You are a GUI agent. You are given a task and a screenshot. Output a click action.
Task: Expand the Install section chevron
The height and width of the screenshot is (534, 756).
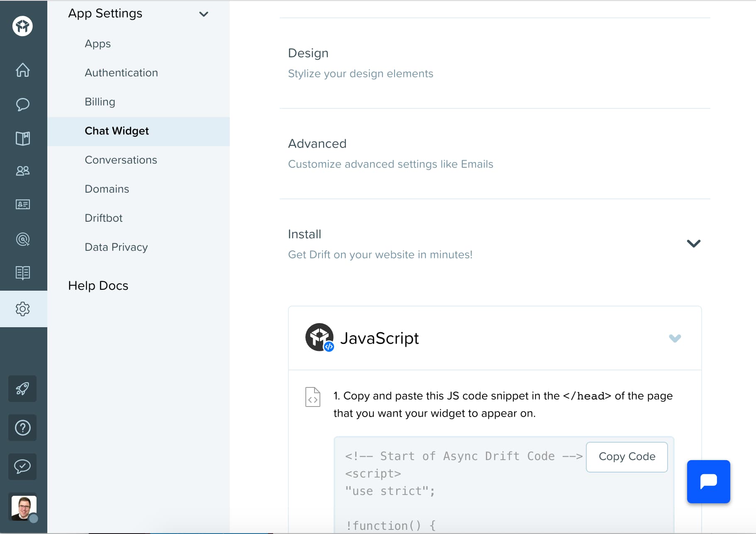point(693,243)
